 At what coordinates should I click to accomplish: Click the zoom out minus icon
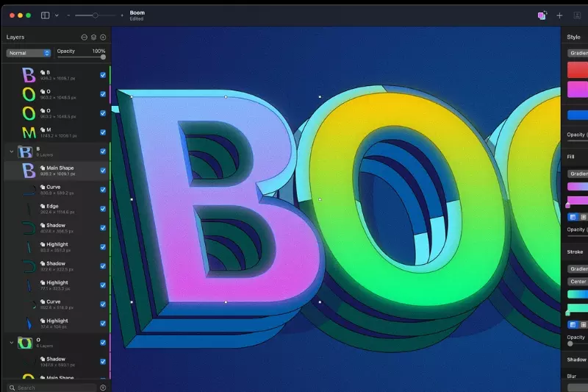[68, 15]
